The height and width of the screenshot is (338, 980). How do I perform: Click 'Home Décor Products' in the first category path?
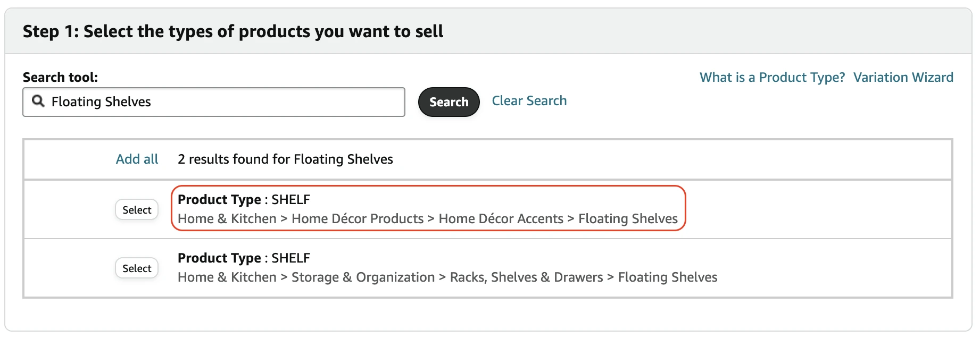pos(358,219)
